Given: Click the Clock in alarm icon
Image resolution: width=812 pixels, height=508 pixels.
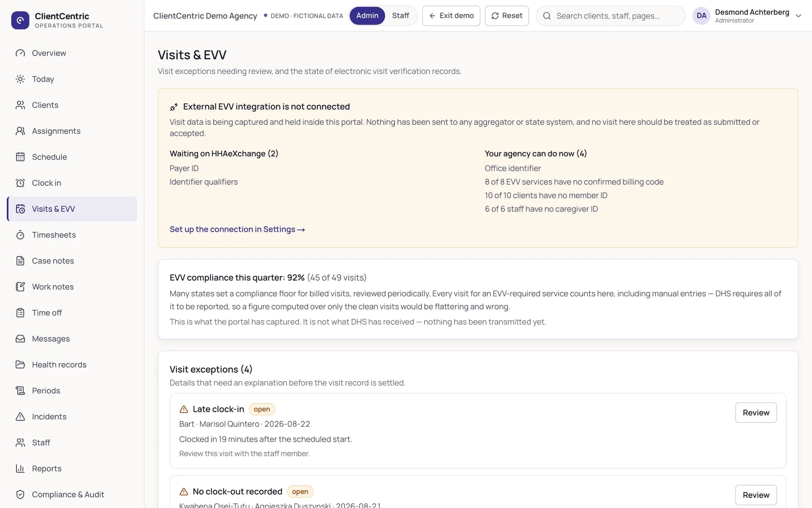Looking at the screenshot, I should coord(20,183).
